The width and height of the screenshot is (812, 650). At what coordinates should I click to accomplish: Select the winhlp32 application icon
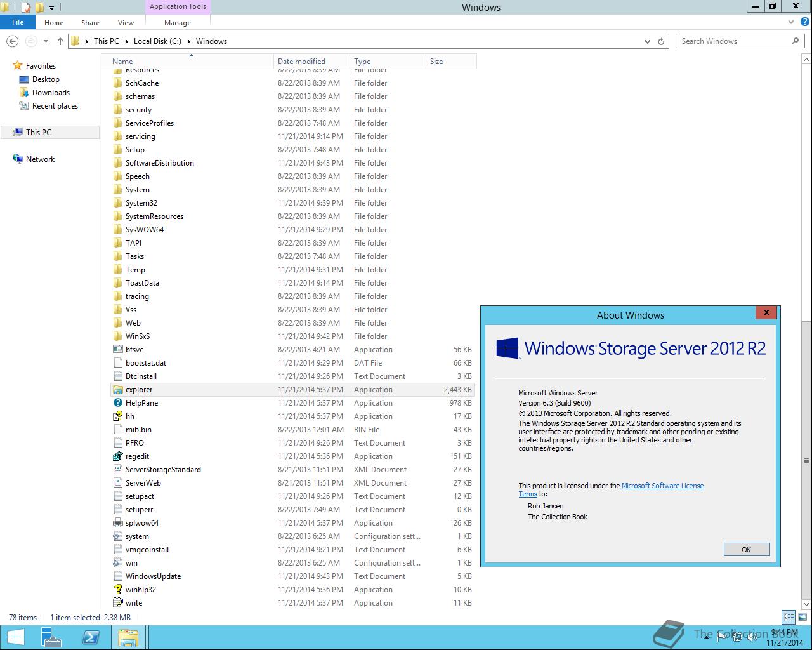(x=117, y=590)
